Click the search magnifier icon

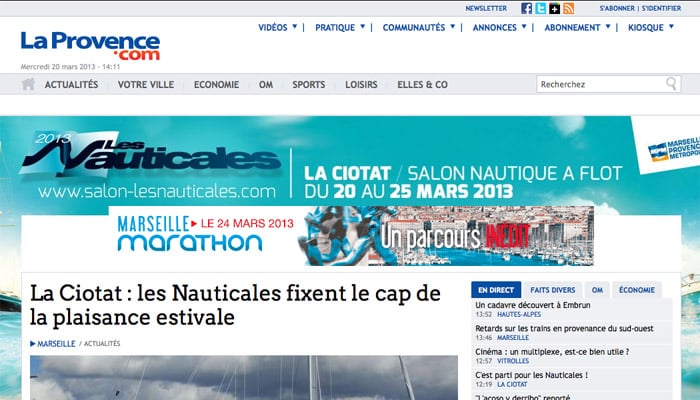pyautogui.click(x=671, y=83)
